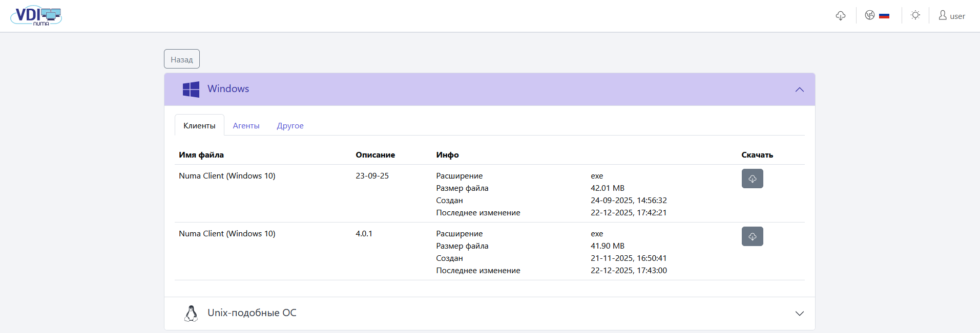Click the Windows logo icon
Viewport: 980px width, 333px height.
point(191,90)
